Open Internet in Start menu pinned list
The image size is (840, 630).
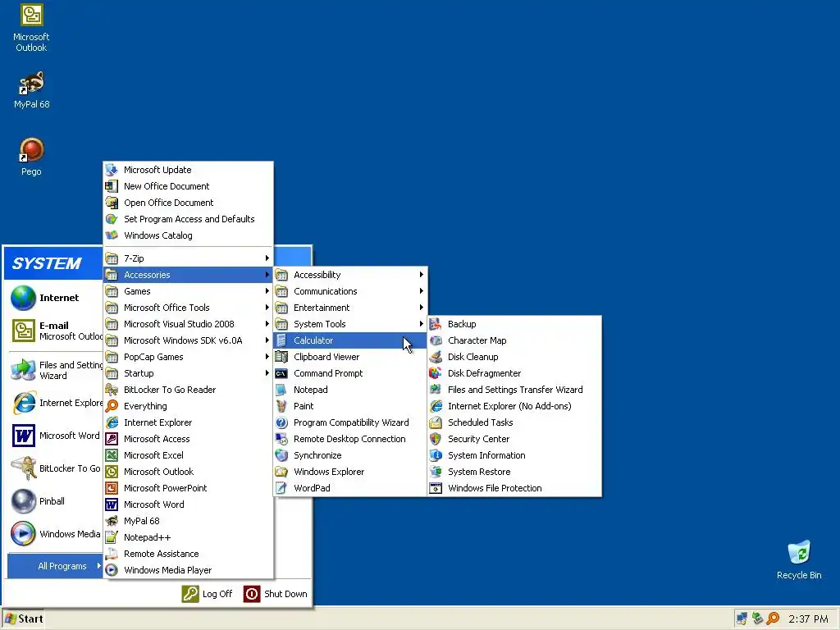[53, 298]
